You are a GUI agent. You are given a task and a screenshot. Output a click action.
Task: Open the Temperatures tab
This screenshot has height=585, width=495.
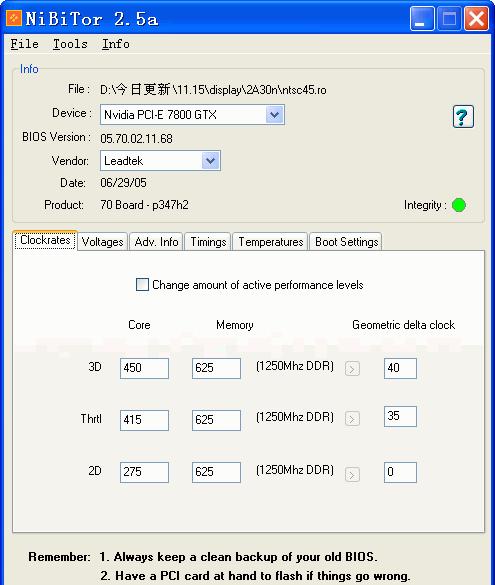pos(270,242)
